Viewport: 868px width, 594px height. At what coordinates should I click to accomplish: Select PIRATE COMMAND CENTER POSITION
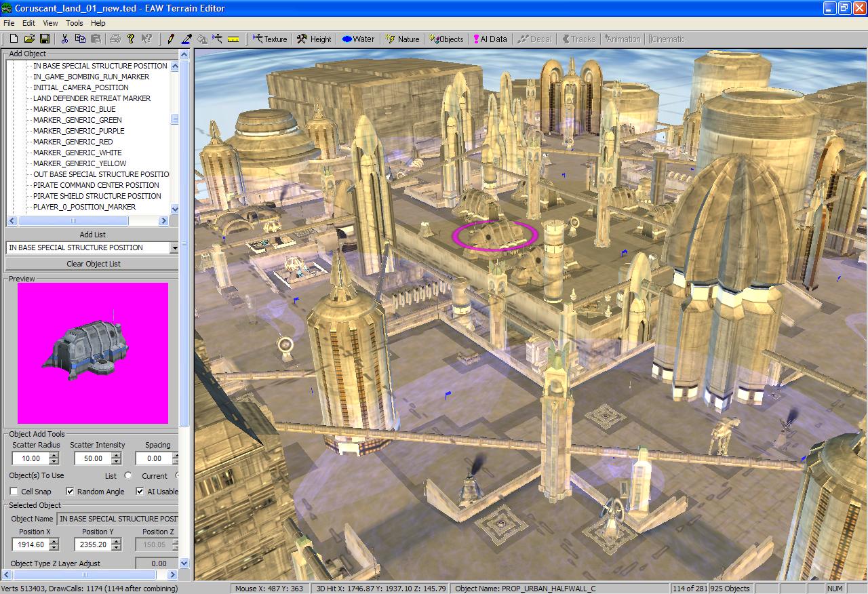[x=96, y=185]
